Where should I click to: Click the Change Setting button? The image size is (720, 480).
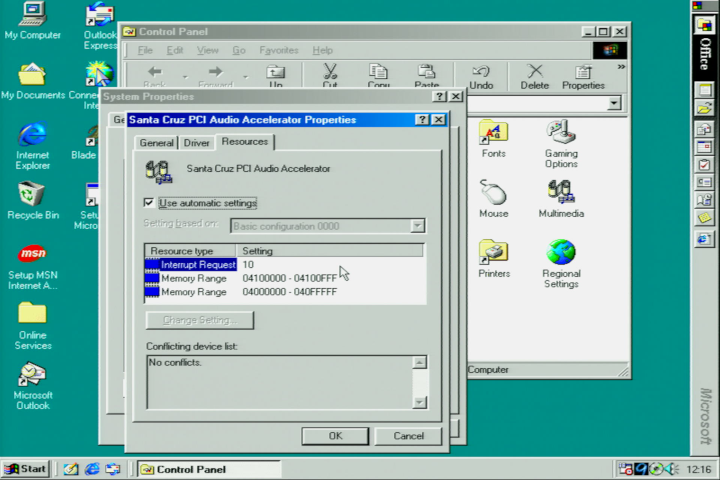(200, 320)
